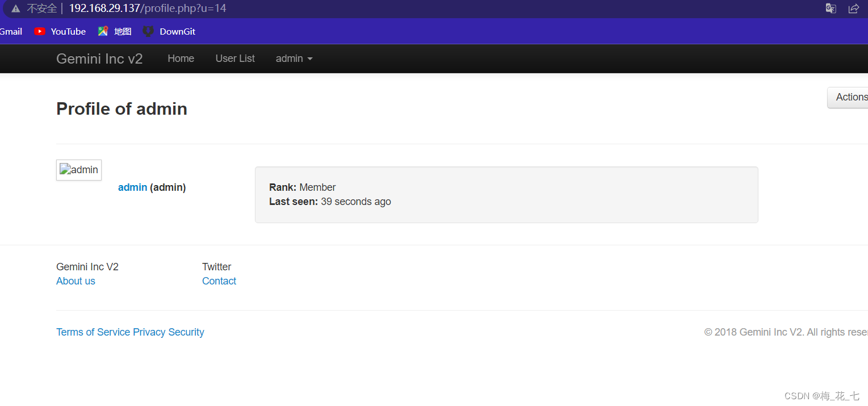Click the Profile of admin heading
The image size is (868, 406).
(121, 108)
